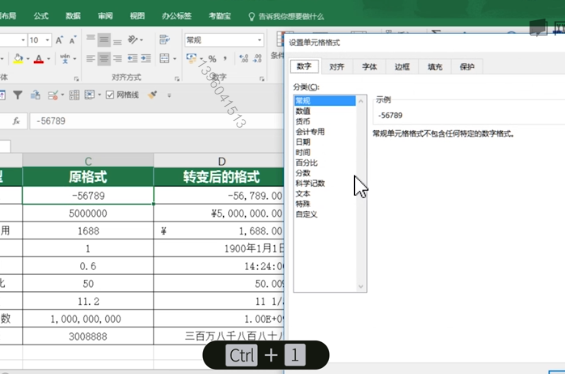Open the font color dropdown arrow
Image resolution: width=565 pixels, height=374 pixels.
48,59
